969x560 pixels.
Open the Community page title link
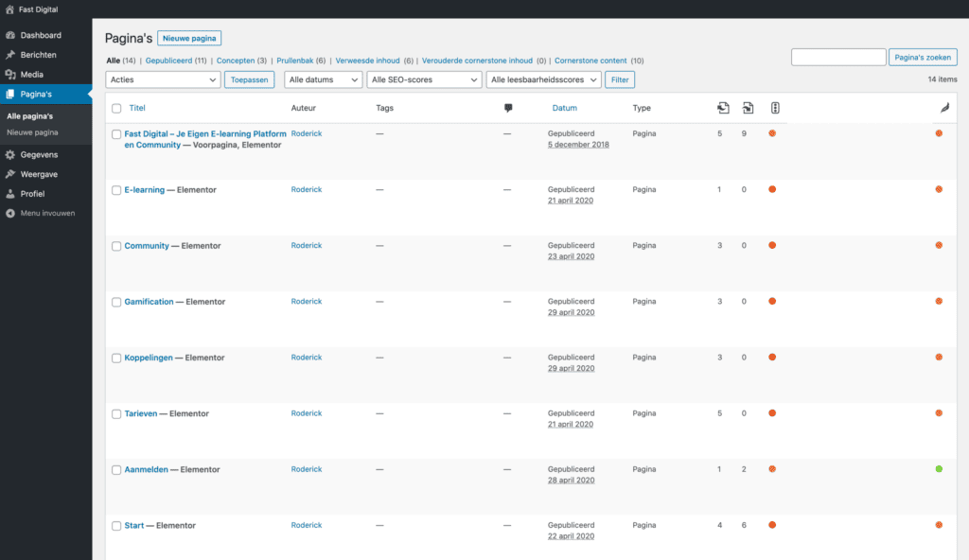147,246
